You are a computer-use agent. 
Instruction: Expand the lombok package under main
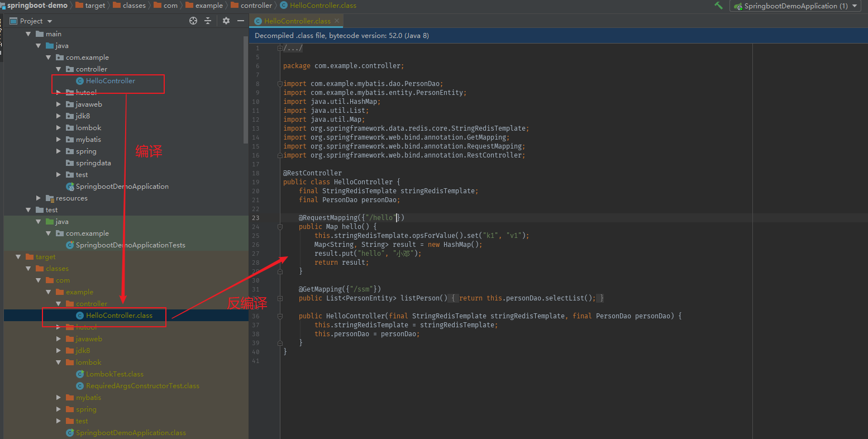[x=59, y=128]
